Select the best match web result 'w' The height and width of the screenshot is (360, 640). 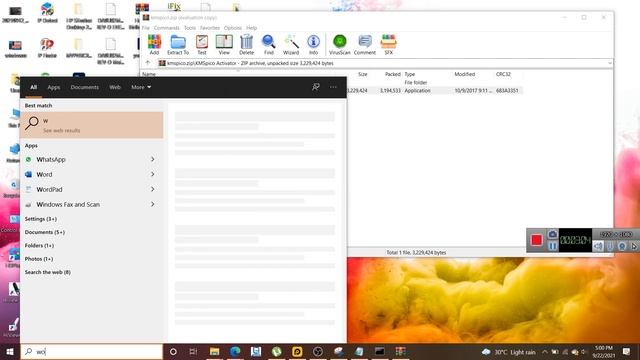pyautogui.click(x=92, y=125)
